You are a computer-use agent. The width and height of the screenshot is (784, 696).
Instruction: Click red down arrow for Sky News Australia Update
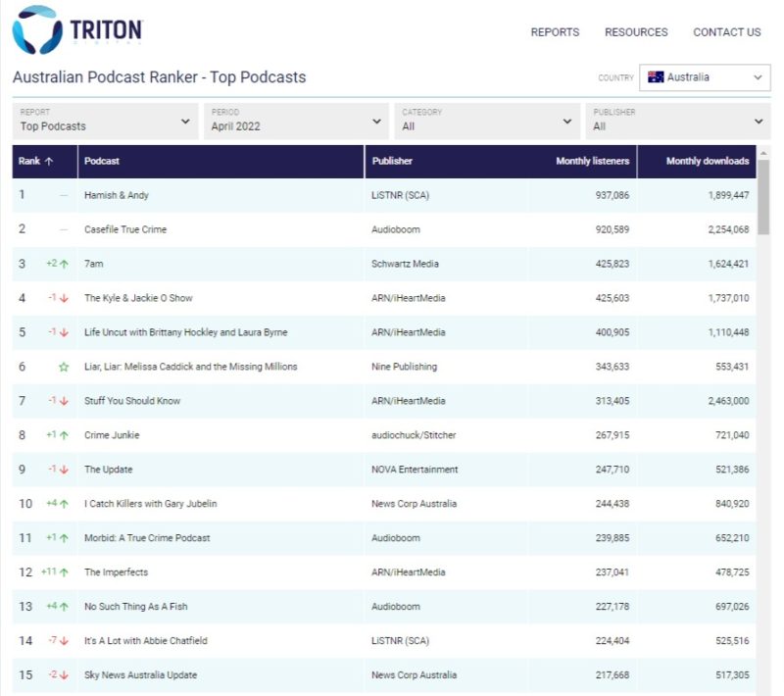(x=64, y=675)
